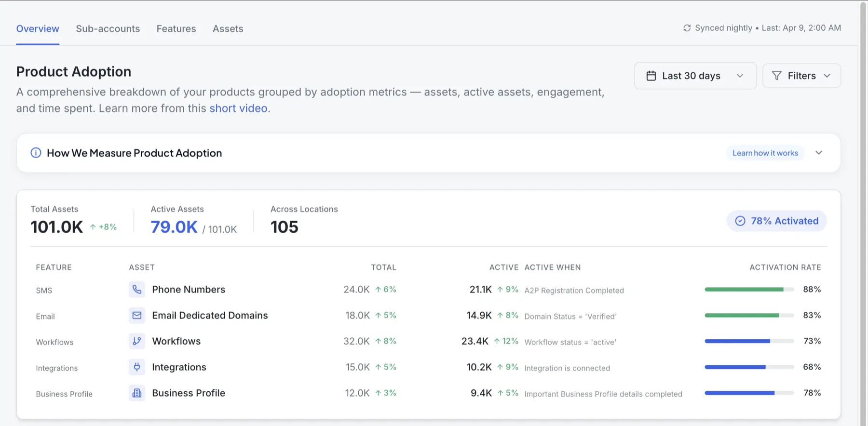The width and height of the screenshot is (868, 426).
Task: Switch to the Overview tab
Action: [38, 29]
